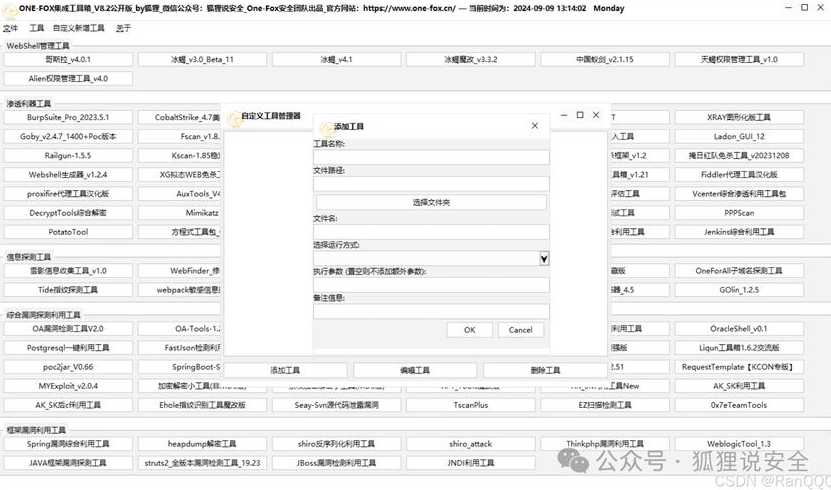This screenshot has height=490, width=831.
Task: Open XRAY图形化版工具
Action: (739, 117)
